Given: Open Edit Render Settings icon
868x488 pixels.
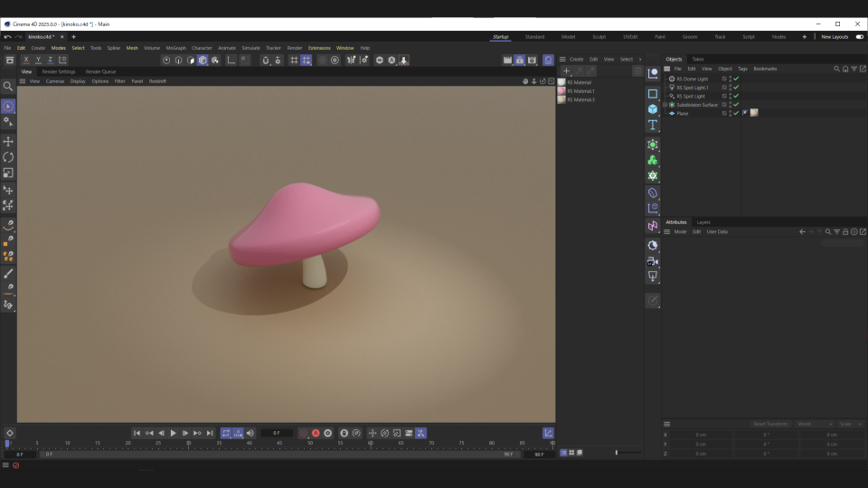Looking at the screenshot, I should point(532,60).
